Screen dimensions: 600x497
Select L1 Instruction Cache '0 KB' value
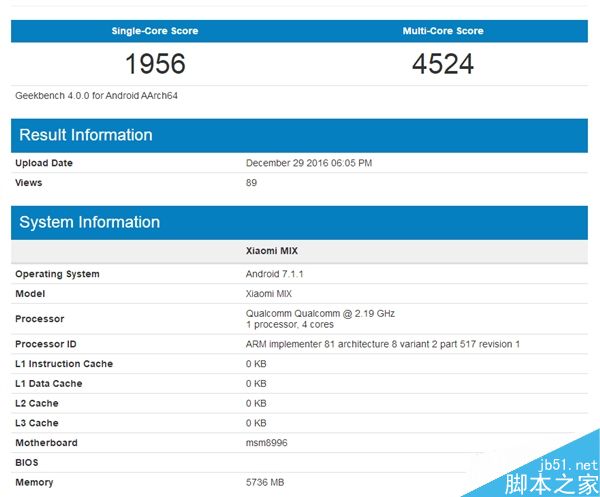(256, 364)
